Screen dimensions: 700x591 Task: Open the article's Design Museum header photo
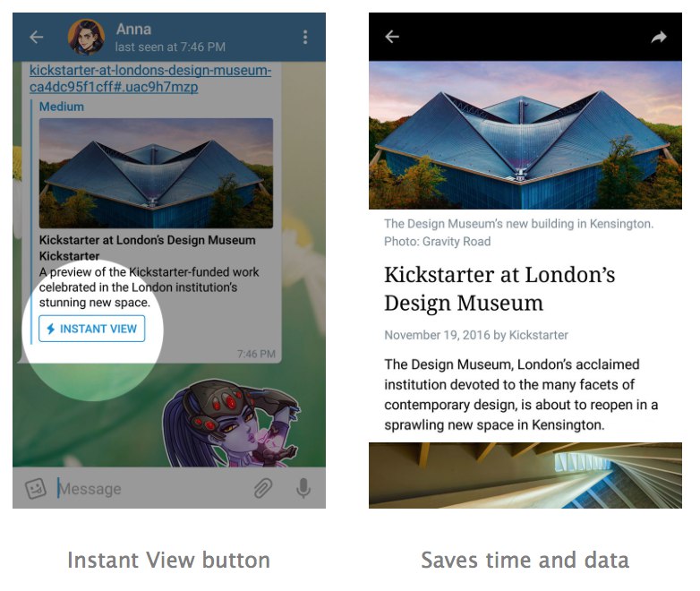[525, 135]
